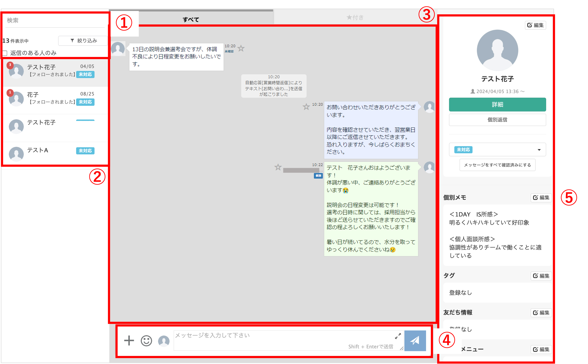The image size is (588, 364).
Task: Click the 個別 label under 10:22
Action: 318,176
